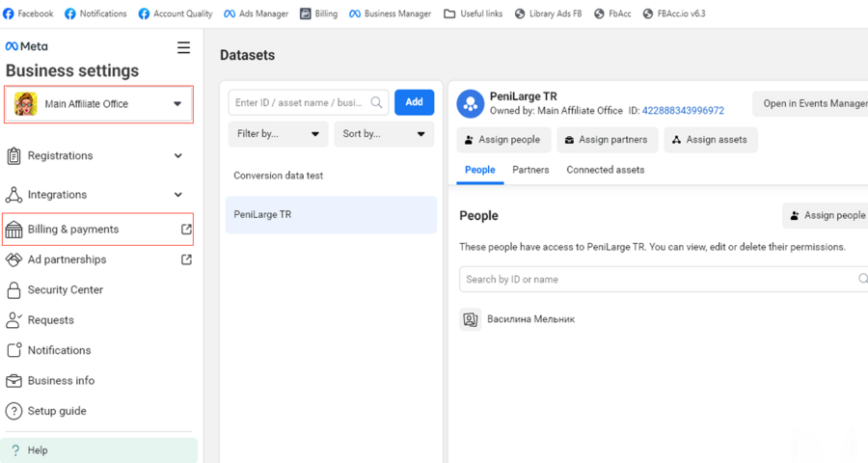
Task: Open the Ads Manager bookmark
Action: [257, 14]
